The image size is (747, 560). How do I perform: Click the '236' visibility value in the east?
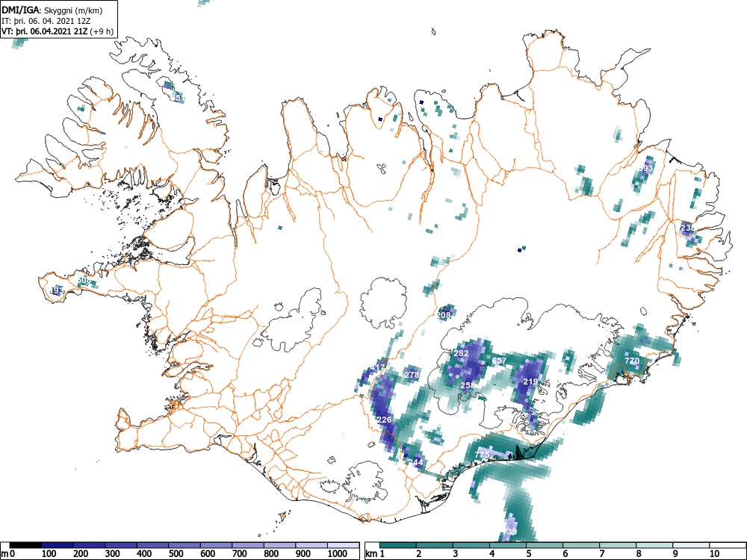pyautogui.click(x=687, y=228)
